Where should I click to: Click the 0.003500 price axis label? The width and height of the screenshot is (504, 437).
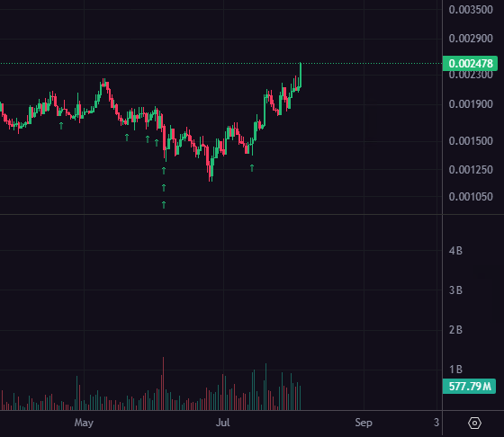[x=471, y=10]
